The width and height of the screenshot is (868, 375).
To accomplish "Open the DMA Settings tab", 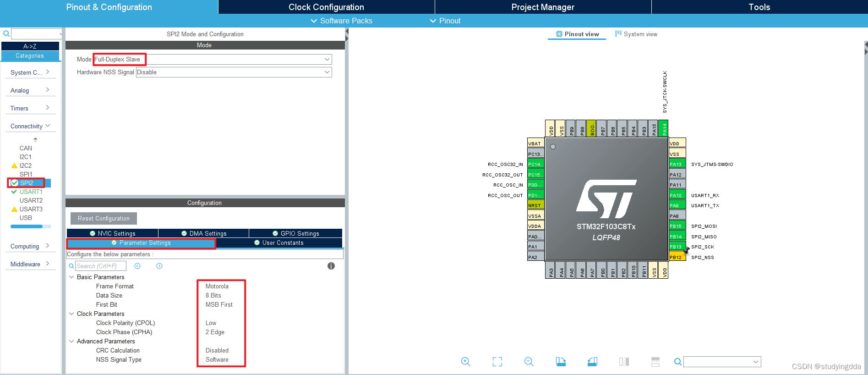I will (x=204, y=233).
